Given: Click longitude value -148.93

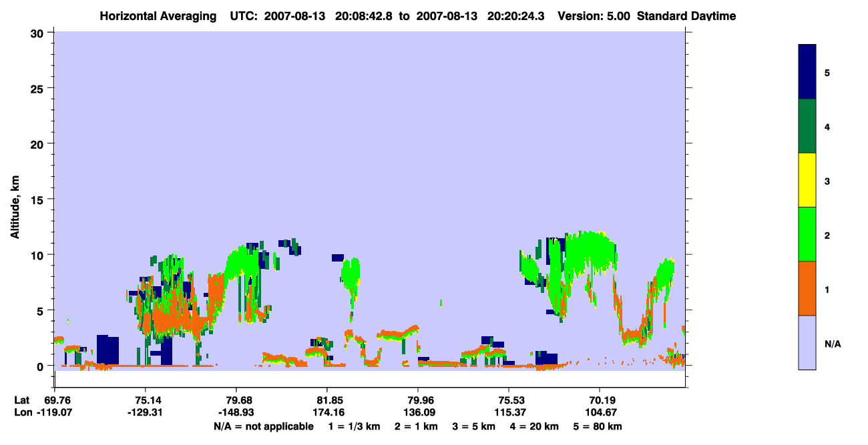Looking at the screenshot, I should [236, 413].
